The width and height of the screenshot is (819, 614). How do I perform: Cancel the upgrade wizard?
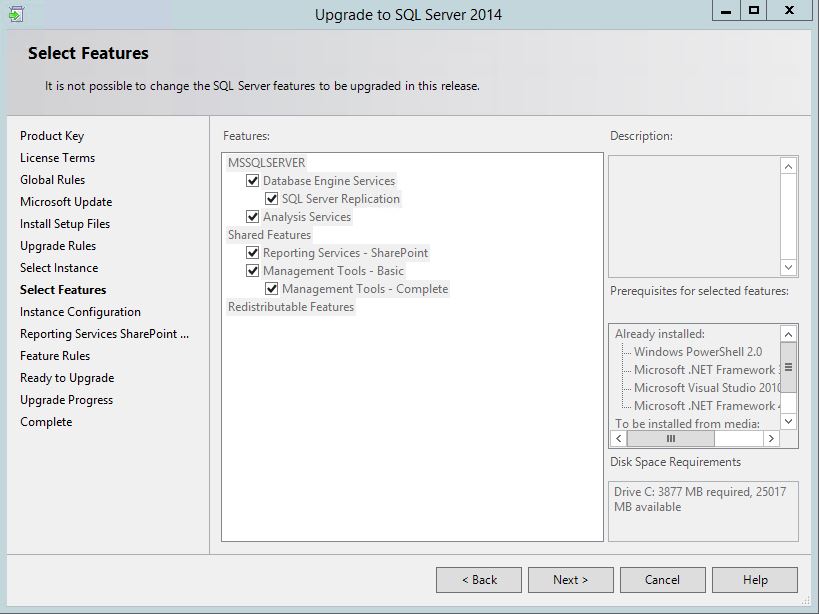(x=663, y=580)
